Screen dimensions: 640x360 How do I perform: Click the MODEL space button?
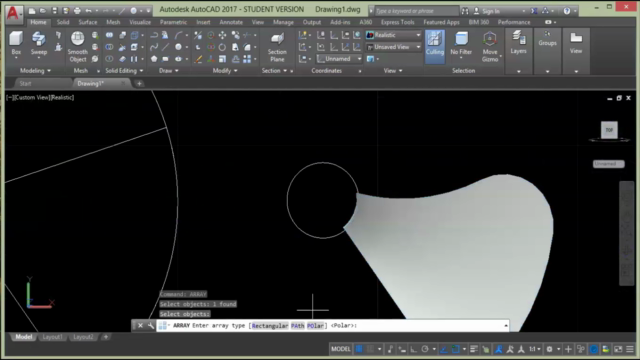click(341, 349)
